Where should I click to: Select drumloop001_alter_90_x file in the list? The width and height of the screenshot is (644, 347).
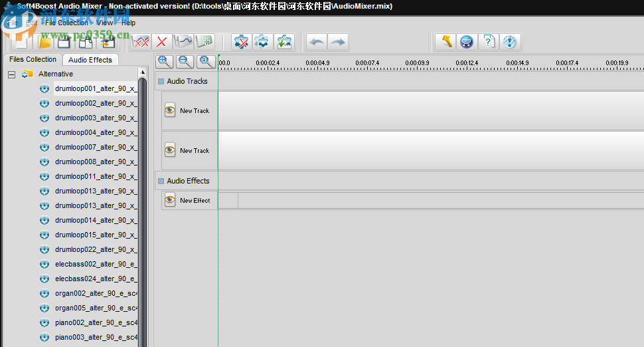click(x=95, y=88)
